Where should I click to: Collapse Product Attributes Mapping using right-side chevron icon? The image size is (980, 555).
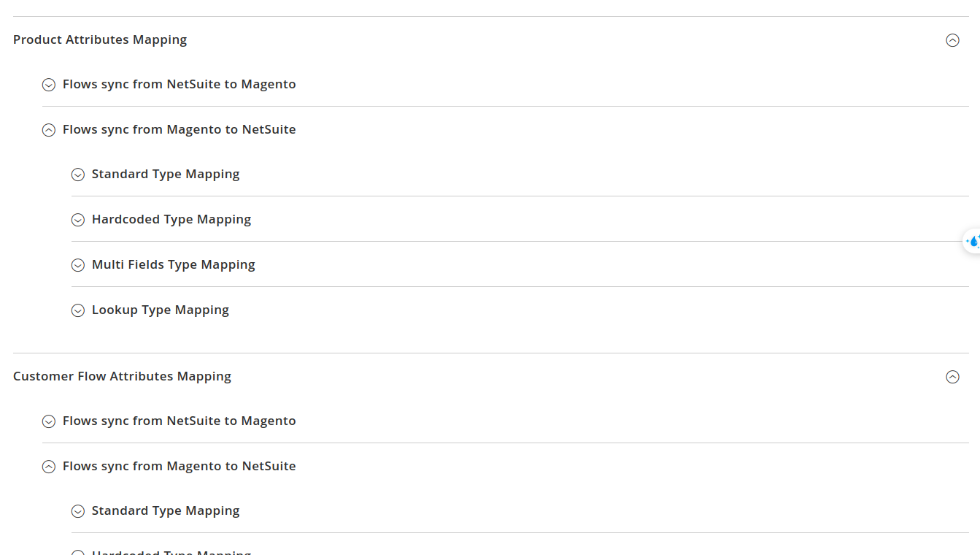coord(952,40)
